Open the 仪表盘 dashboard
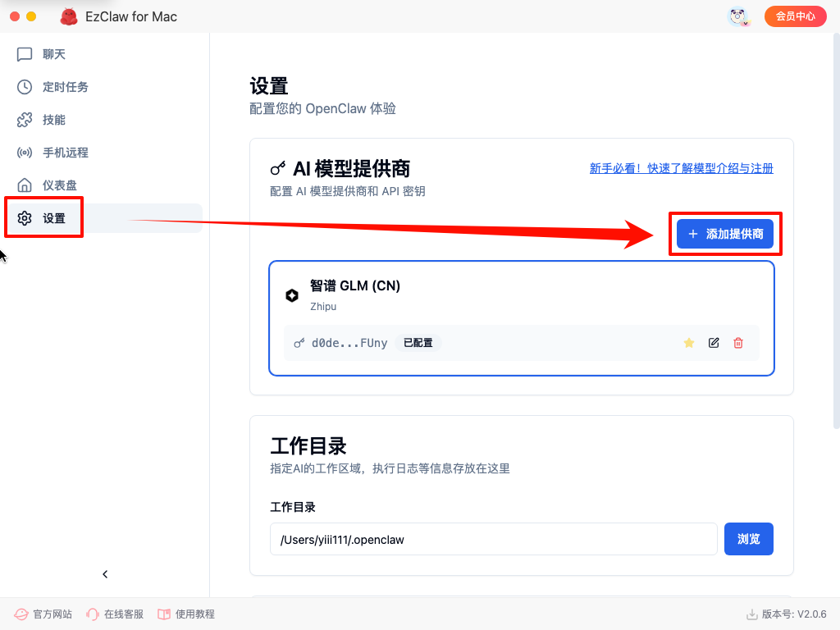Viewport: 840px width, 630px height. 59,185
